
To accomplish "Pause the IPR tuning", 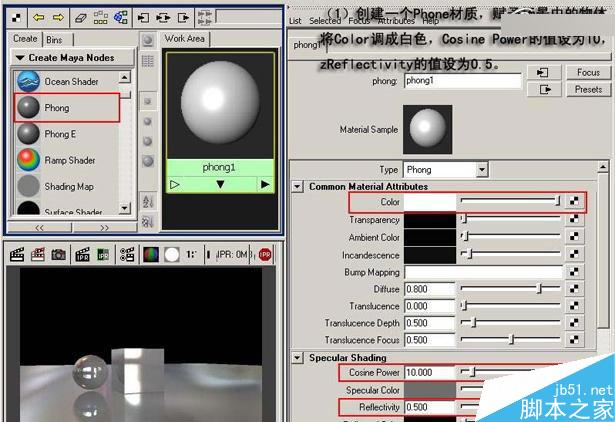I will coord(208,255).
